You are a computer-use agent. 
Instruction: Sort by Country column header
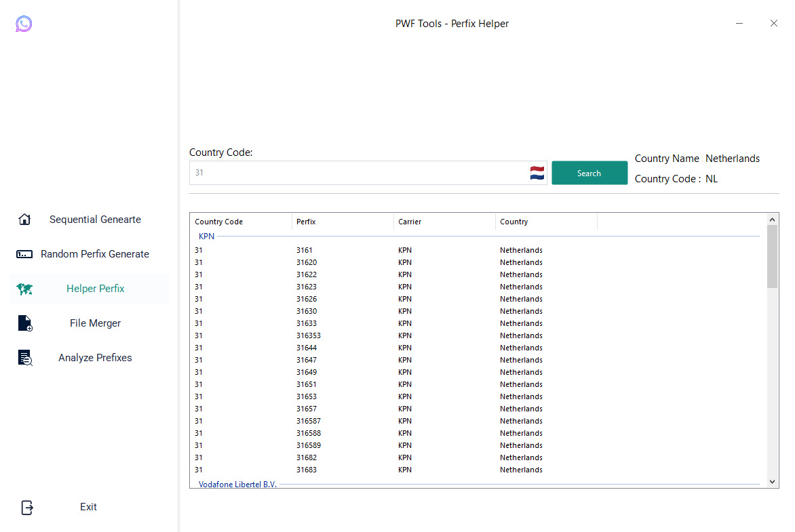point(547,222)
